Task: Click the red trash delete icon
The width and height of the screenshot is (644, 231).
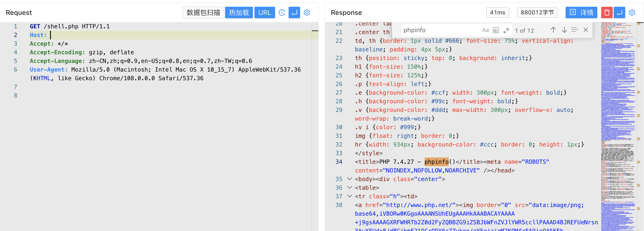Action: tap(607, 12)
